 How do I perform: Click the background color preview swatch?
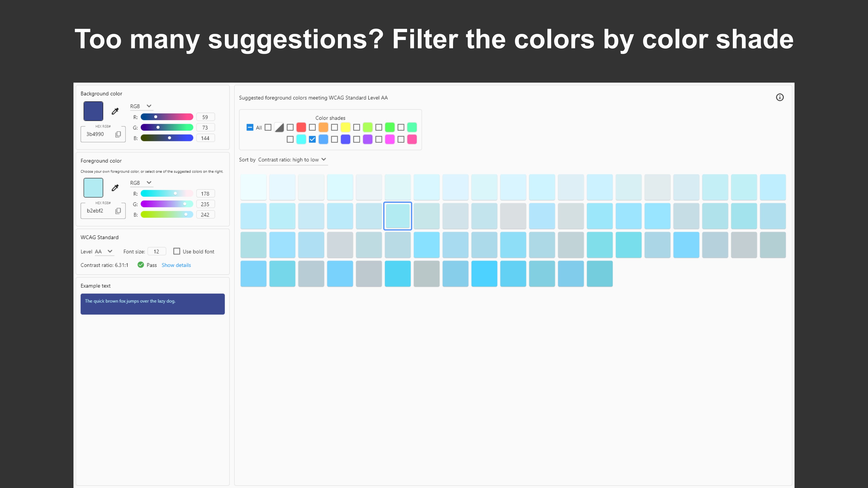[x=93, y=111]
